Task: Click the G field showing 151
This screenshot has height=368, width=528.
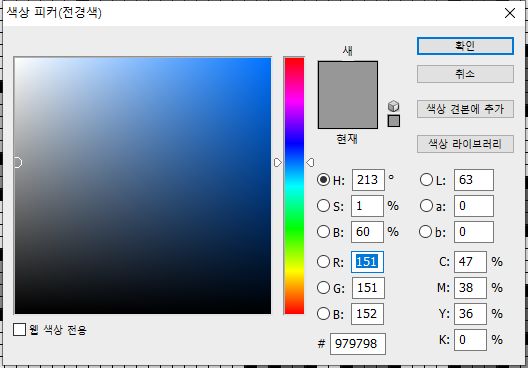Action: click(368, 288)
